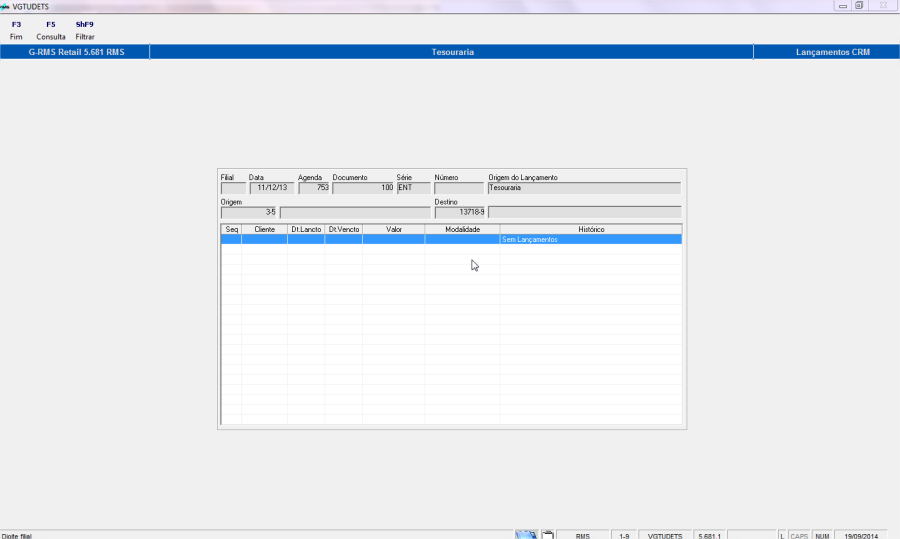Minimize the VGTUDETS window
900x539 pixels.
point(843,6)
